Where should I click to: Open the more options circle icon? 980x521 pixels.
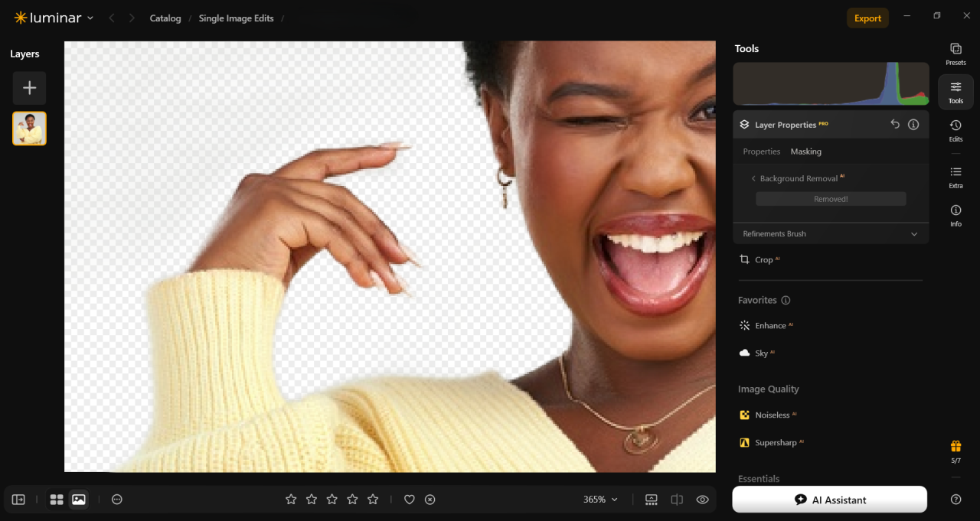(x=117, y=500)
